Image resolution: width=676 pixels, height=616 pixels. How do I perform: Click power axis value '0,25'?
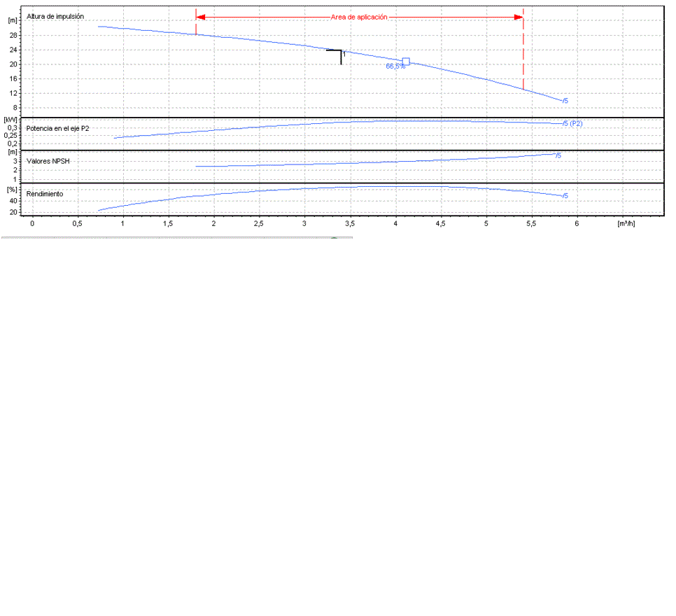pos(10,136)
